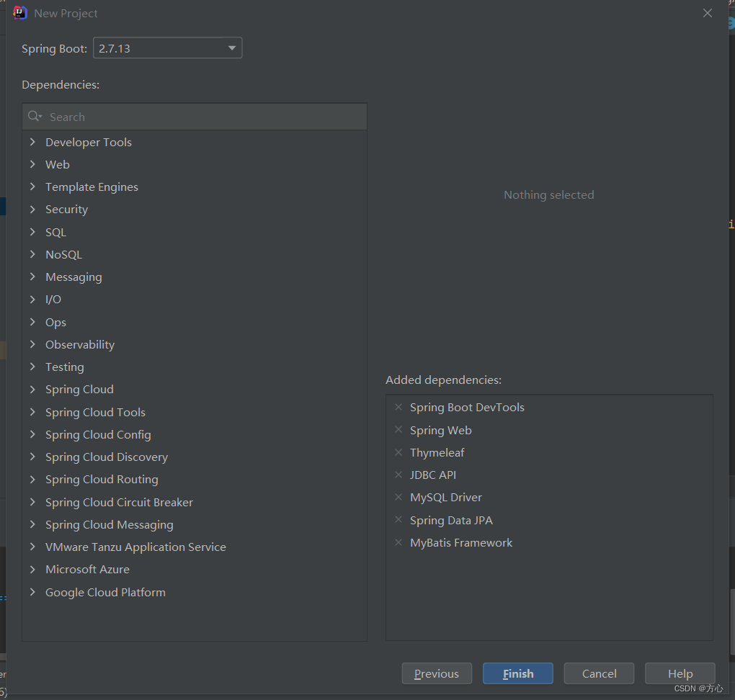Expand Microsoft Azure chevron

click(x=32, y=569)
